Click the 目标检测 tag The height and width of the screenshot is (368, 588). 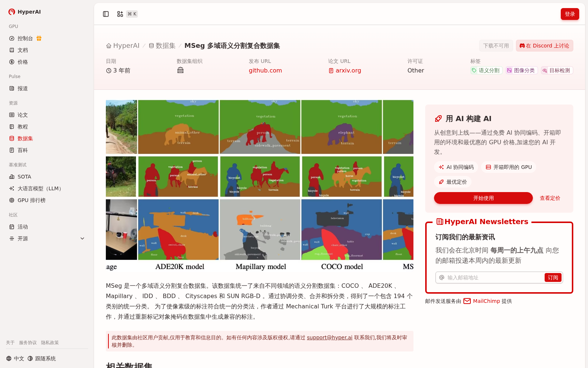click(x=557, y=70)
